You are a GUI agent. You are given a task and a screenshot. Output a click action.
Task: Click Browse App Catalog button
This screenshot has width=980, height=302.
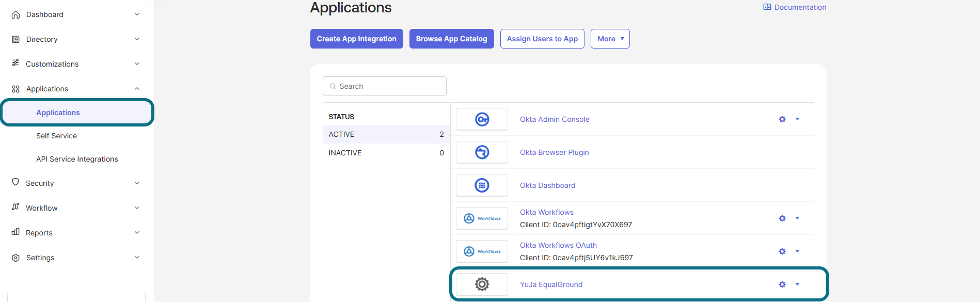(451, 39)
